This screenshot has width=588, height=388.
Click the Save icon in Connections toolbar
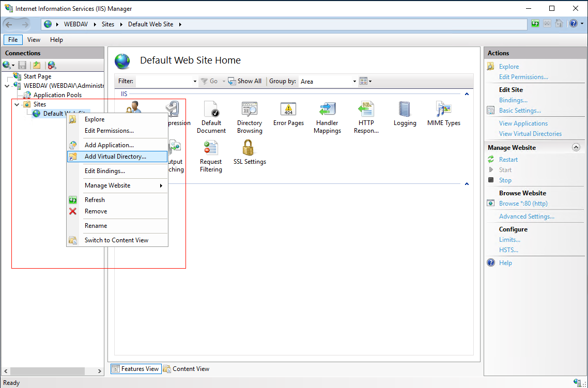pyautogui.click(x=23, y=65)
